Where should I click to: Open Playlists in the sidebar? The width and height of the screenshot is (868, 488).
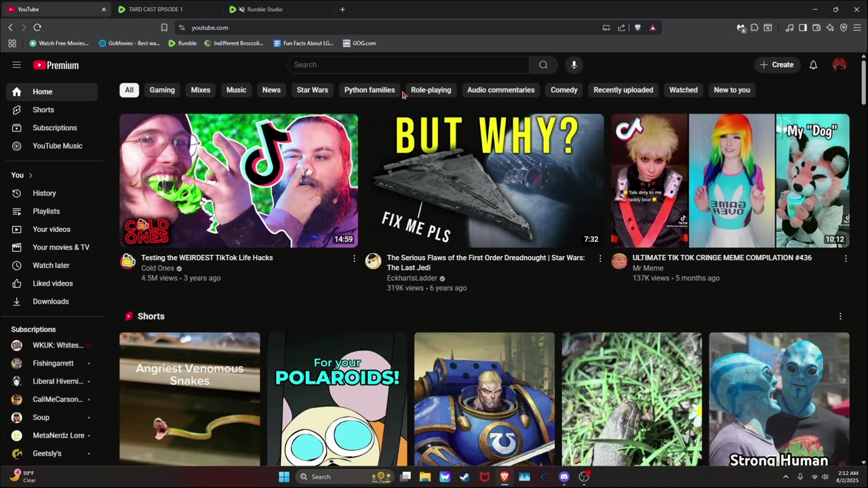52,211
